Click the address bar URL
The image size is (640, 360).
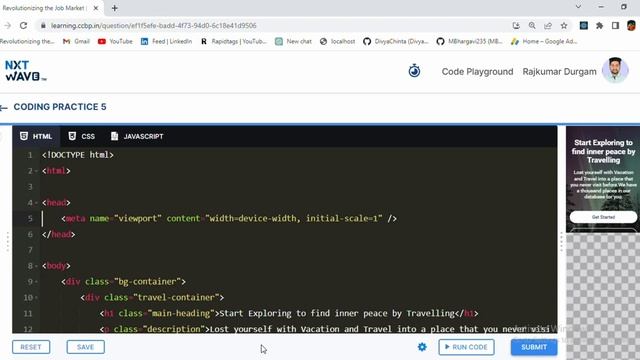pyautogui.click(x=153, y=25)
